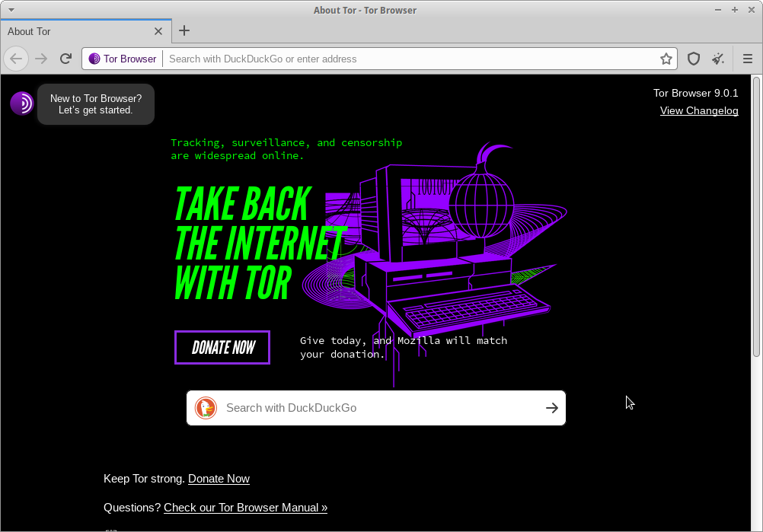This screenshot has height=532, width=763.
Task: Open the hamburger application menu
Action: point(748,59)
